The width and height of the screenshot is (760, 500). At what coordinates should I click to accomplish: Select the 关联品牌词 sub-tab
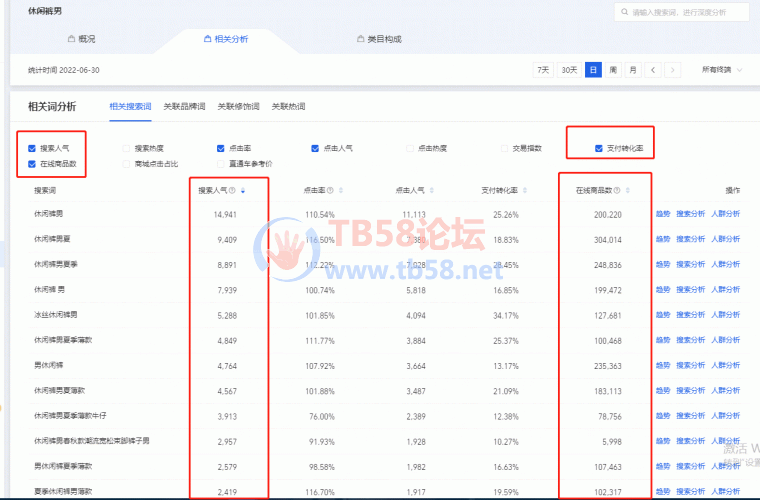(184, 107)
